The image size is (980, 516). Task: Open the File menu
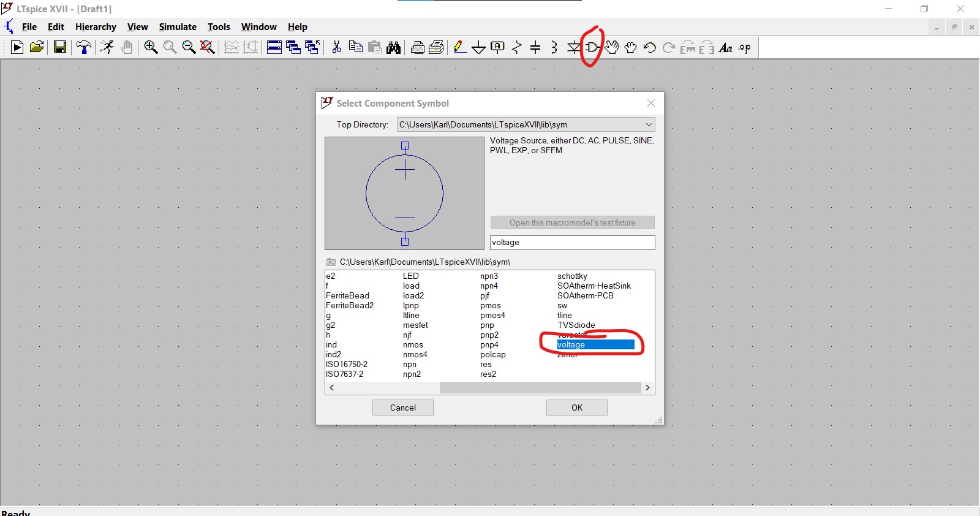[29, 27]
